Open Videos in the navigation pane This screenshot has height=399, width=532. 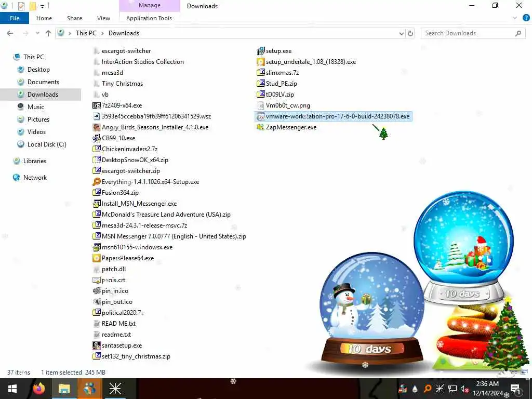click(x=36, y=132)
